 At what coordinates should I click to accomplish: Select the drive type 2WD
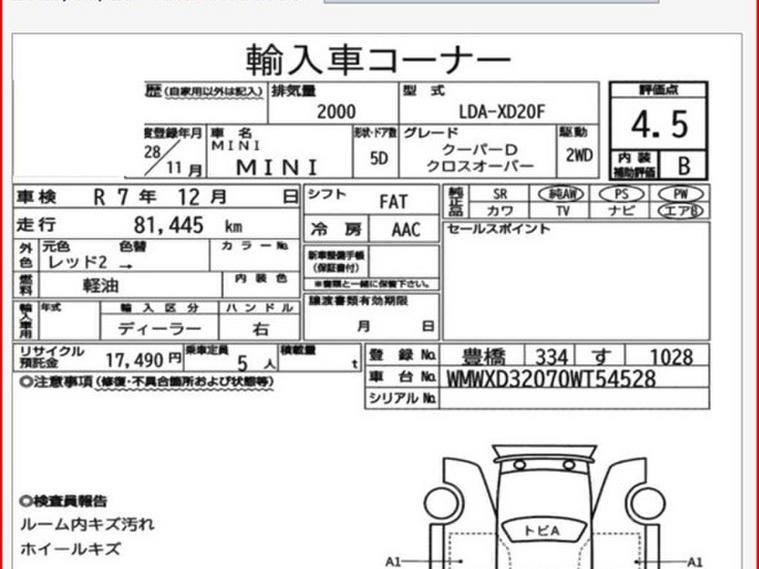(579, 155)
